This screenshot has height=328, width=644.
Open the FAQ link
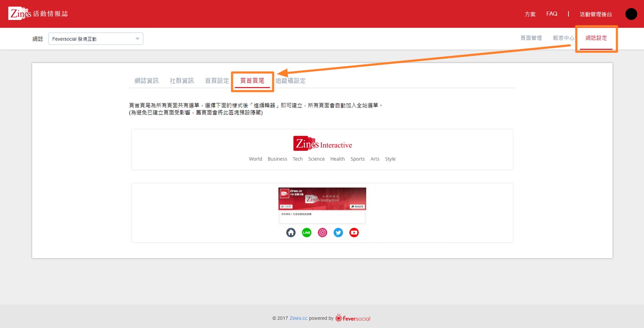coord(552,14)
